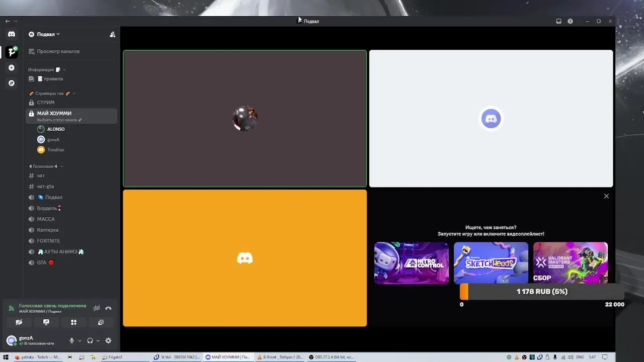This screenshot has height=362, width=644.
Task: Click ALONSO's video tile
Action: pos(245,119)
